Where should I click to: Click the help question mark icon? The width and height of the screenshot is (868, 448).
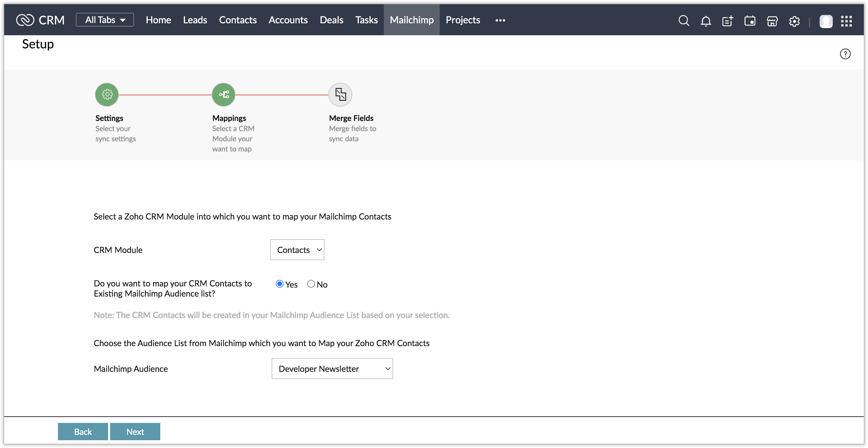point(845,54)
